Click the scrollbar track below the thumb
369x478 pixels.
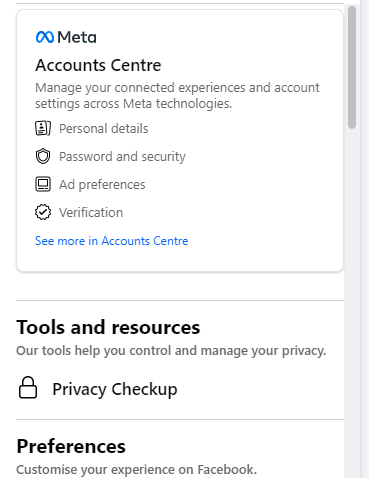(x=352, y=300)
